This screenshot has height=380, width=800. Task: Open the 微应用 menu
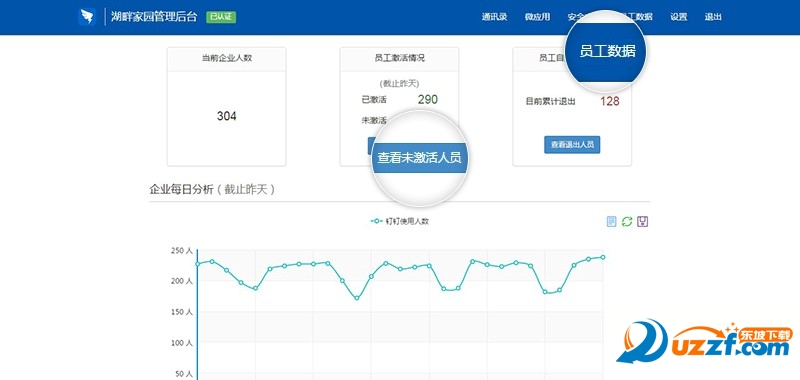tap(537, 17)
